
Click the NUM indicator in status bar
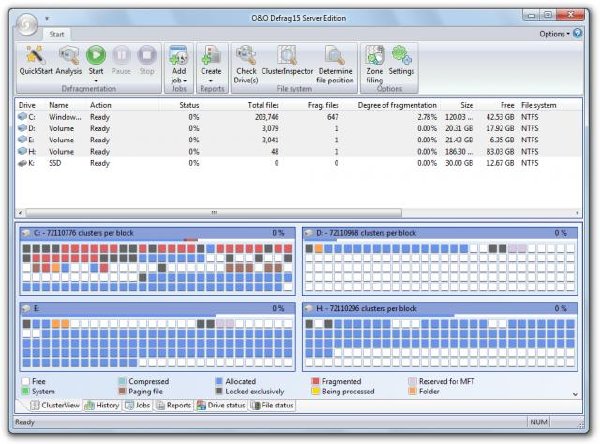(539, 422)
